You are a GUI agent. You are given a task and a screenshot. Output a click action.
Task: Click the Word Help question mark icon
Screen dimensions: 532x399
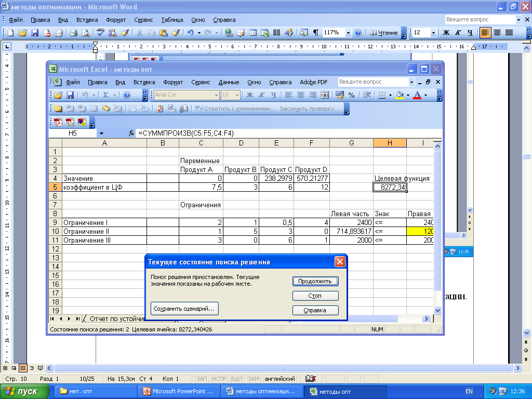tap(358, 33)
